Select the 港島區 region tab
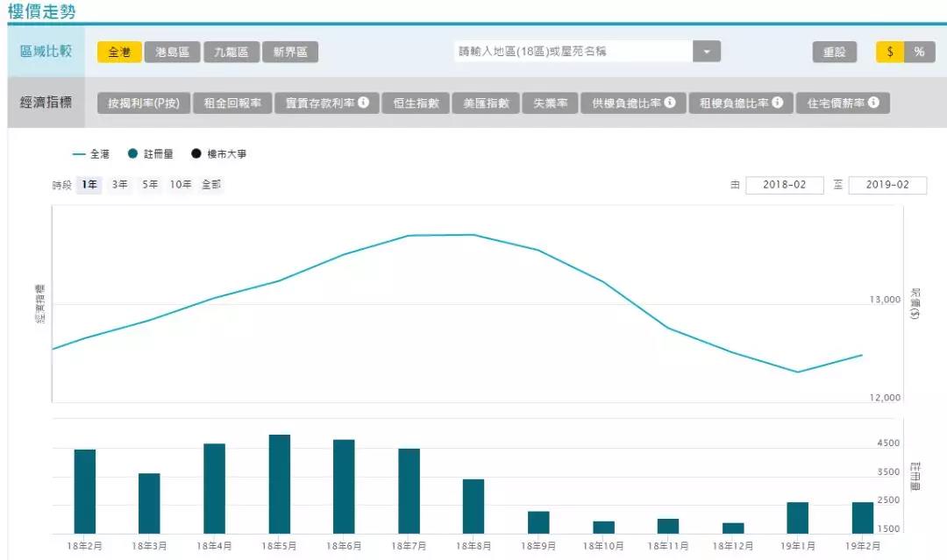The height and width of the screenshot is (560, 947). tap(173, 52)
